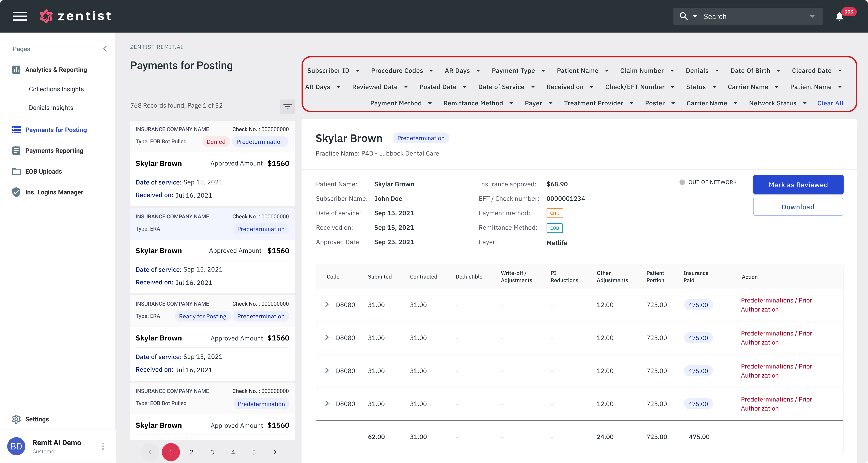The width and height of the screenshot is (868, 463).
Task: Click Mark as Reviewed button
Action: tap(798, 185)
